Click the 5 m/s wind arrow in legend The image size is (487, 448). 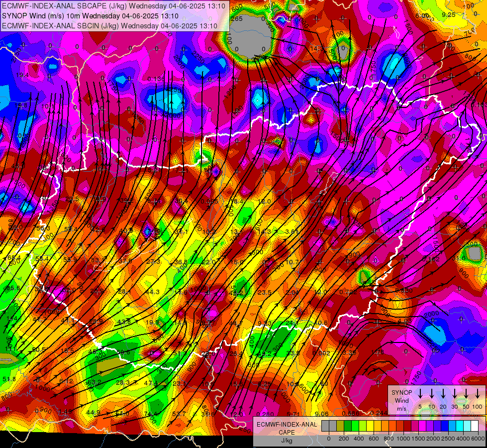(420, 393)
